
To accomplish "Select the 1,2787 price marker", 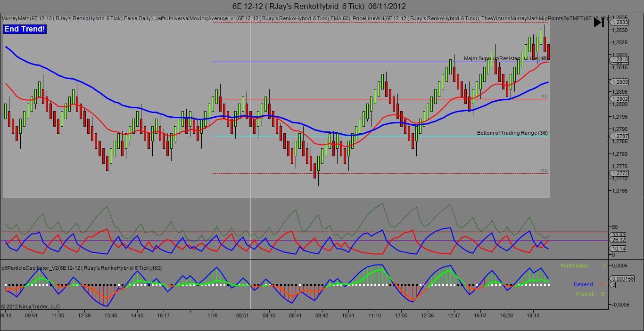I will click(620, 136).
